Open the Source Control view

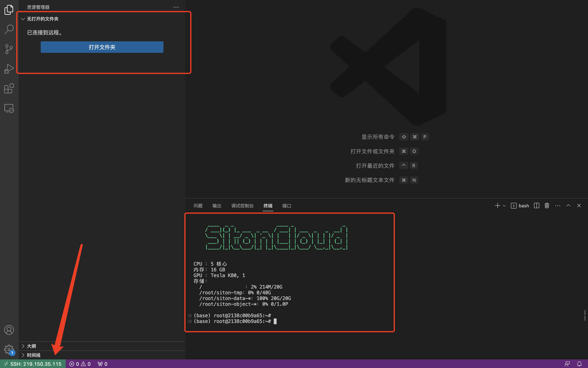coord(9,49)
